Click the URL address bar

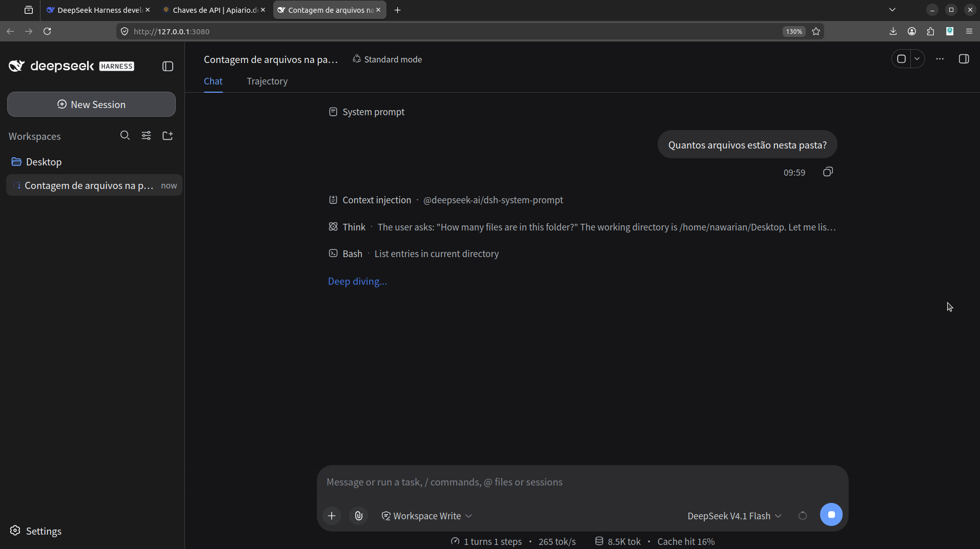point(454,32)
